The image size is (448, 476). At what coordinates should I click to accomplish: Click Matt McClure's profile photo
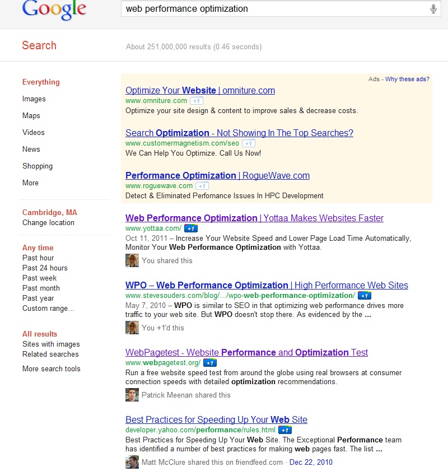132,462
